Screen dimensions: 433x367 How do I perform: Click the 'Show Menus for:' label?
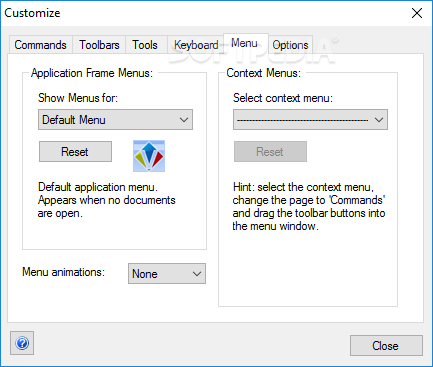(78, 98)
